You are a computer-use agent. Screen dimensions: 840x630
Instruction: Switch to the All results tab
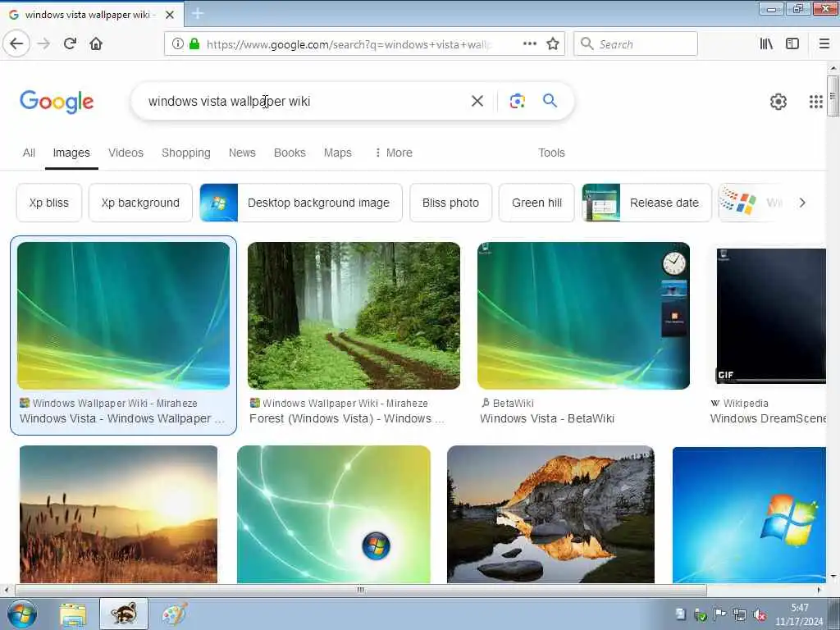(29, 153)
